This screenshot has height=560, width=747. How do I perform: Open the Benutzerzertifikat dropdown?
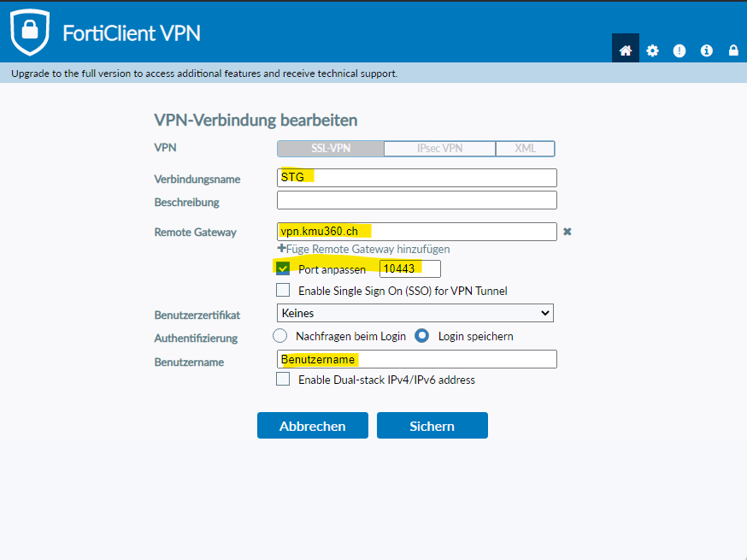(x=415, y=314)
